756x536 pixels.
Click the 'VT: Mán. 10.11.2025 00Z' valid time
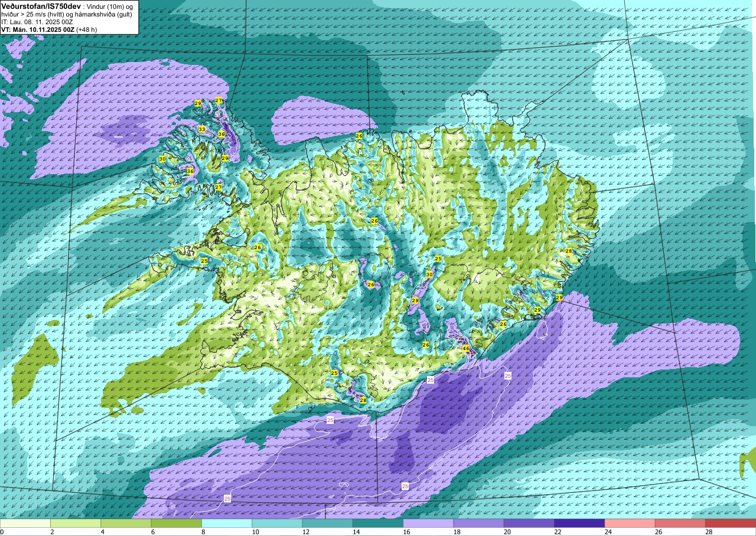tap(37, 30)
